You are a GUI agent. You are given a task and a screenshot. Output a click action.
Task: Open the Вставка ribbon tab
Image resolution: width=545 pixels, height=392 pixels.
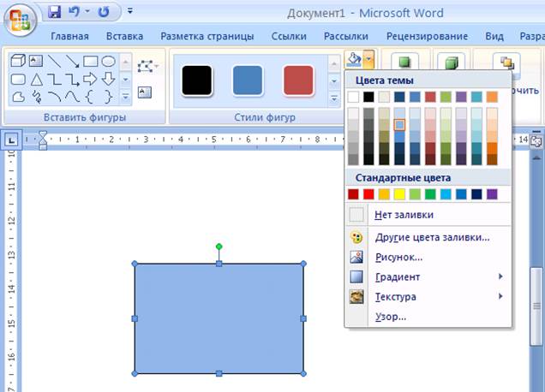[124, 37]
